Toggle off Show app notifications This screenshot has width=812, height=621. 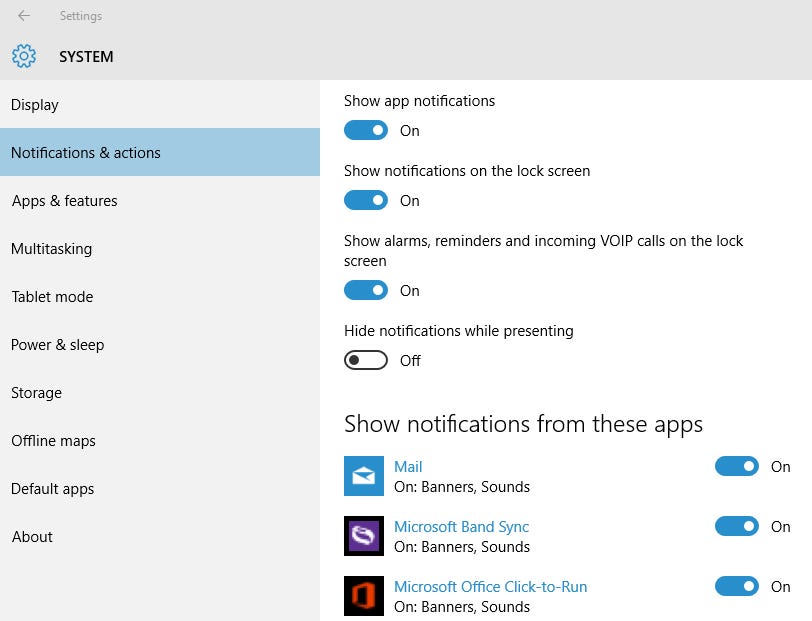[x=366, y=130]
